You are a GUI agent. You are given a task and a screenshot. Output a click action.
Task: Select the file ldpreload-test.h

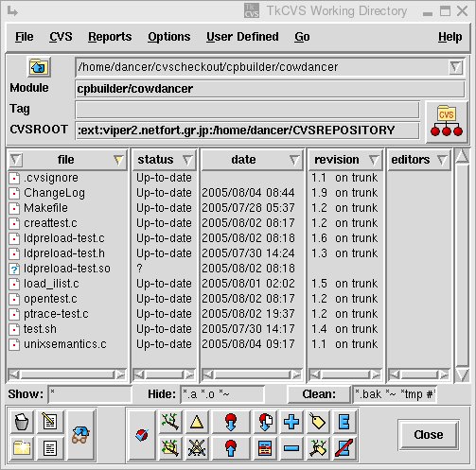click(x=64, y=253)
